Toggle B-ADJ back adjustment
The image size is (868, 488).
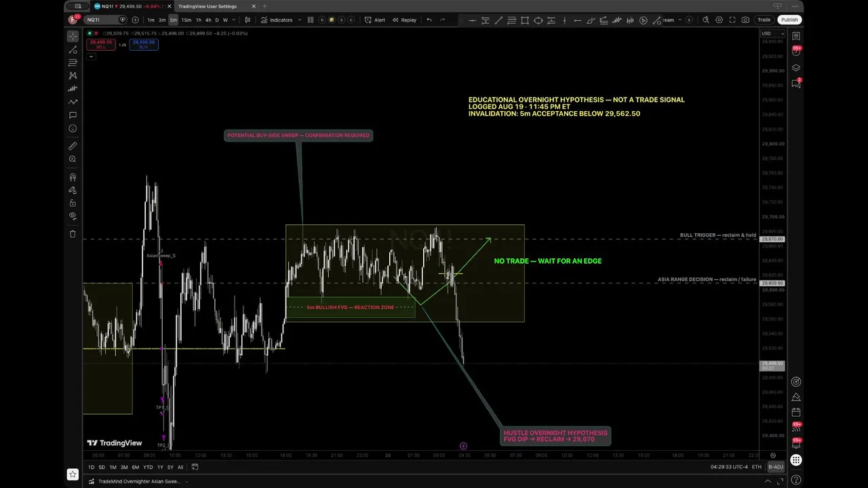(775, 467)
